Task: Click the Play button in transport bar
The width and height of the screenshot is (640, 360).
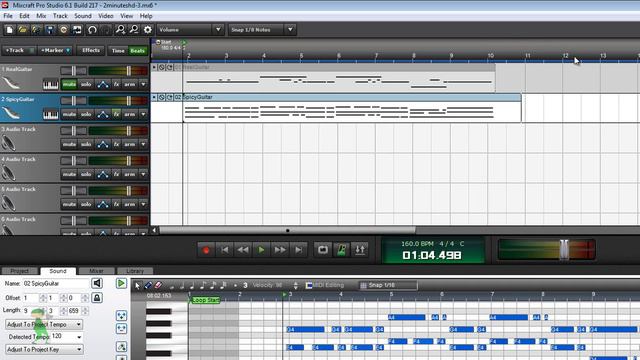Action: (x=261, y=250)
